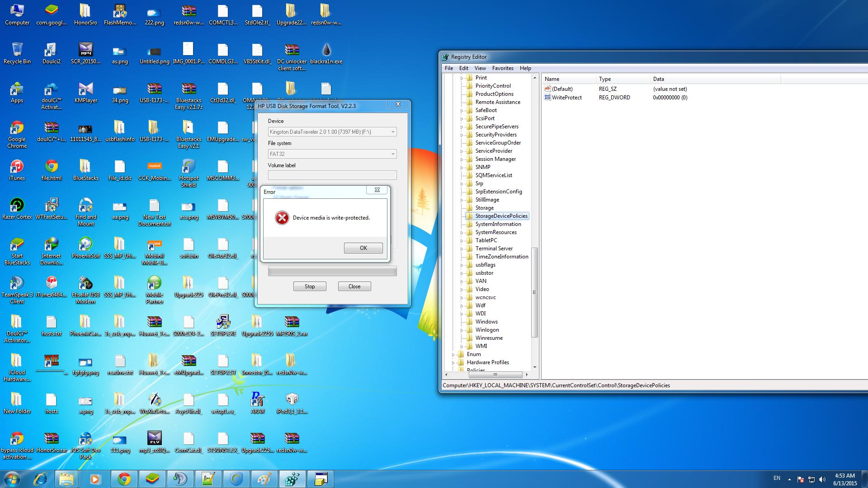868x488 pixels.
Task: Open the Device dropdown in HP Format Tool
Action: [332, 132]
